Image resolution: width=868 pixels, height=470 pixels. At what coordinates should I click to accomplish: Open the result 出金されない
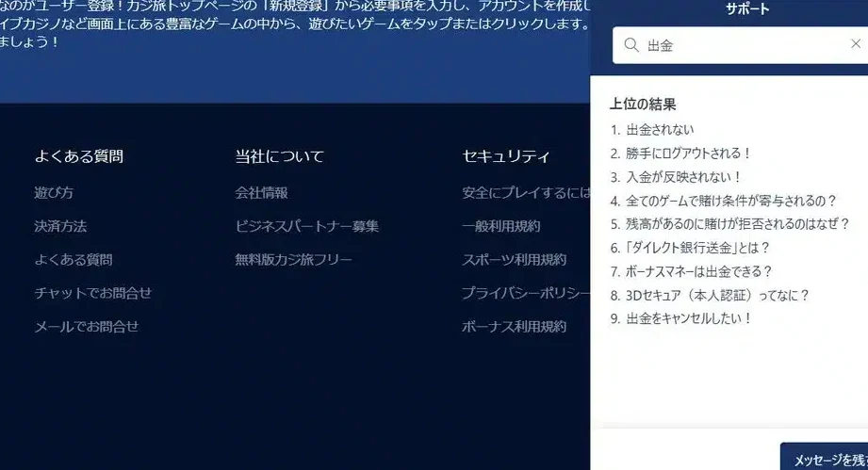point(660,130)
